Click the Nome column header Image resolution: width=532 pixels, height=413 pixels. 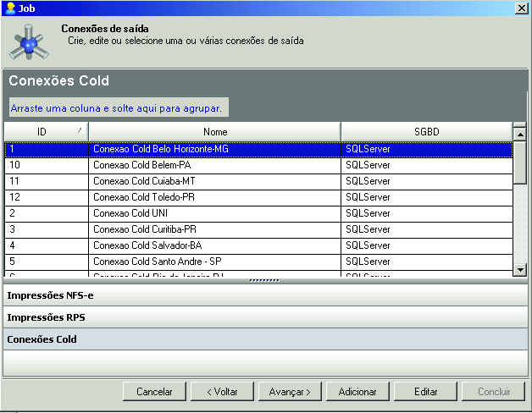pyautogui.click(x=215, y=132)
